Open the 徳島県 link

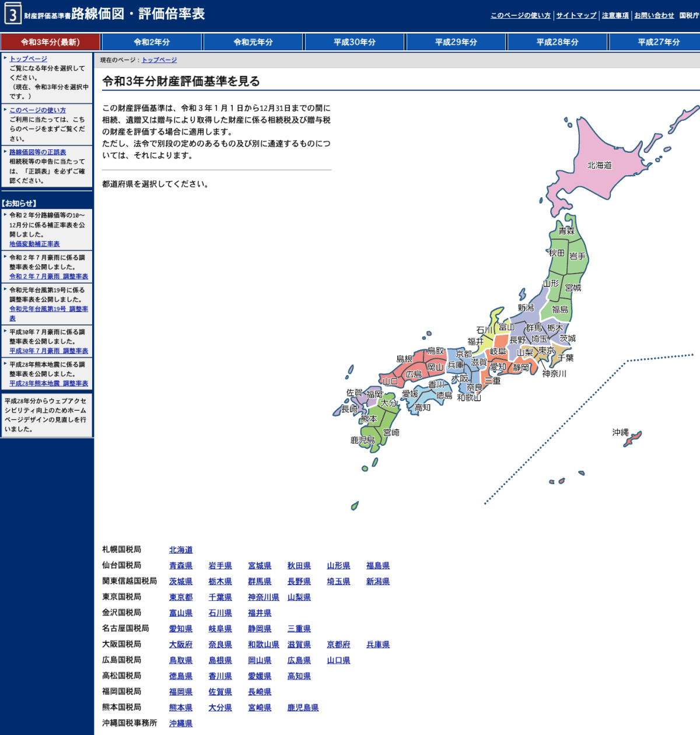181,676
